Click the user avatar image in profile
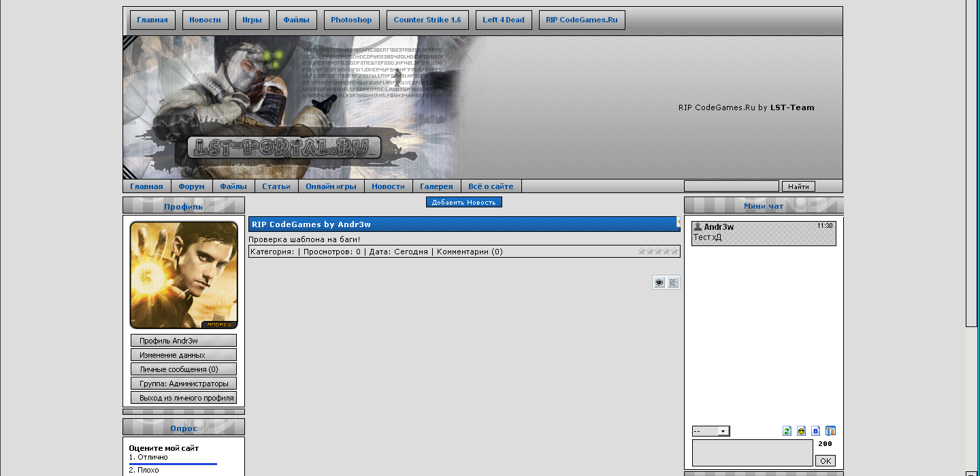The width and height of the screenshot is (980, 476). (184, 275)
